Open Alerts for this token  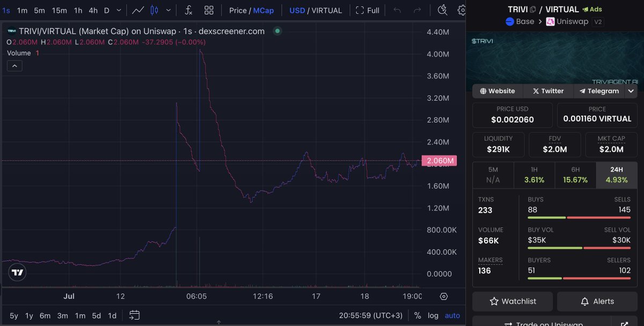click(x=597, y=301)
